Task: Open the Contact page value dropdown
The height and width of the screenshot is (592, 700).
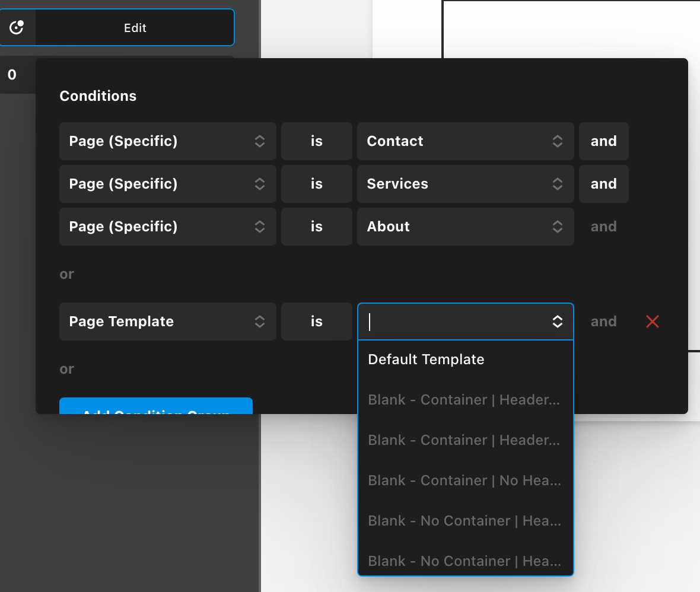Action: pyautogui.click(x=465, y=141)
